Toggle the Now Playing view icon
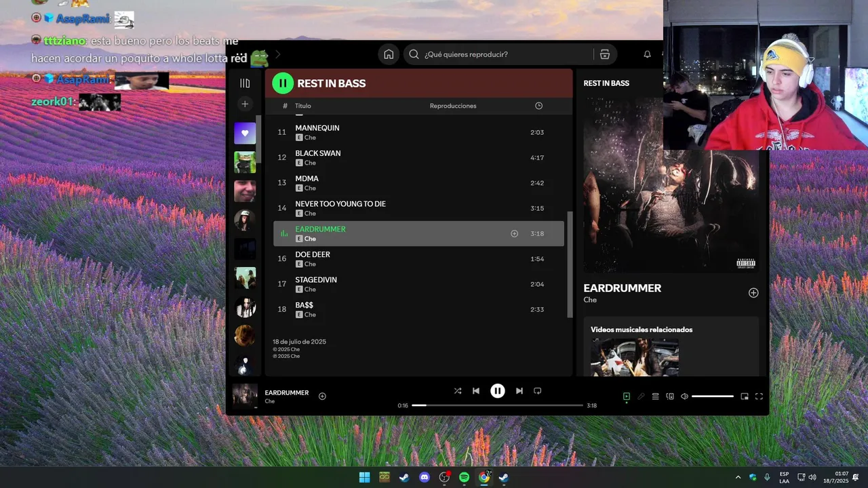The height and width of the screenshot is (488, 868). pos(627,396)
